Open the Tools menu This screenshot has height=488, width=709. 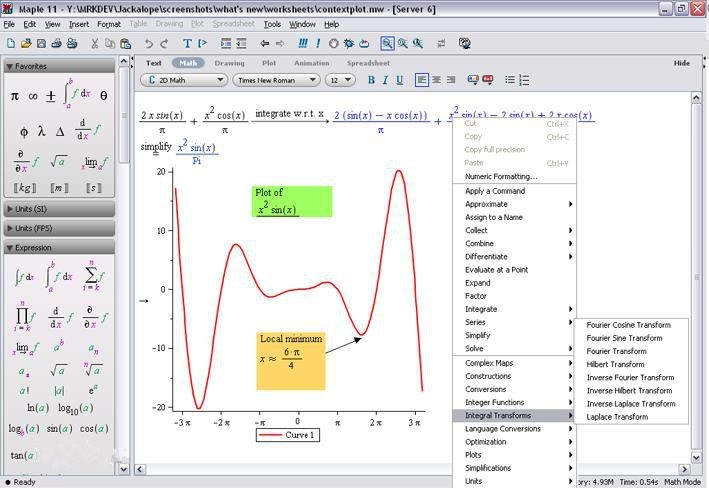[x=272, y=24]
